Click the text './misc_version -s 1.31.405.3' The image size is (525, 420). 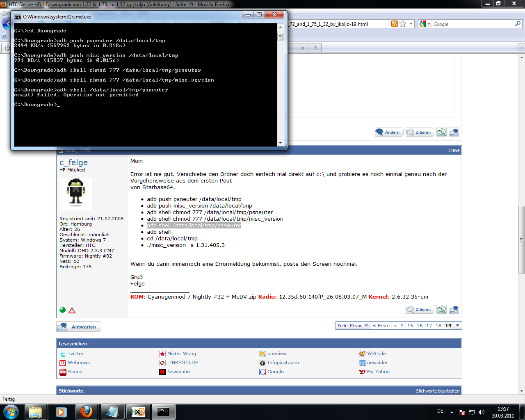pyautogui.click(x=186, y=245)
